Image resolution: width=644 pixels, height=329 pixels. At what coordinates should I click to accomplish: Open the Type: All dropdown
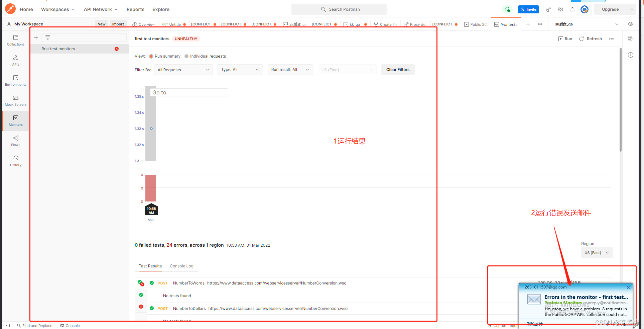(x=240, y=70)
